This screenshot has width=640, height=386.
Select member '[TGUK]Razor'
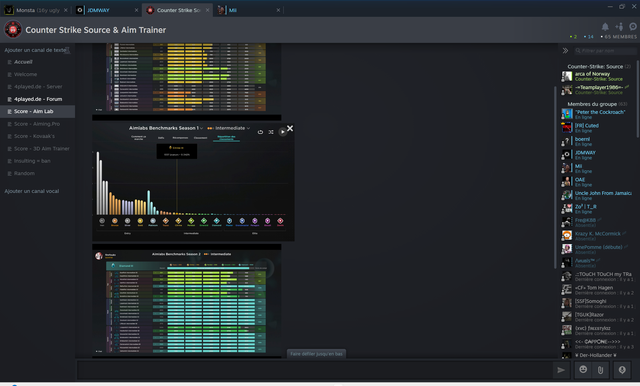click(x=598, y=317)
